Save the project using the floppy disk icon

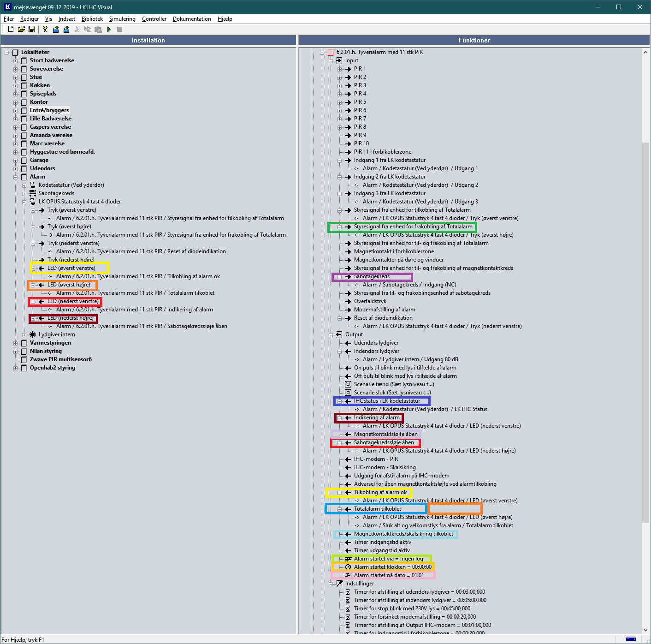[32, 29]
